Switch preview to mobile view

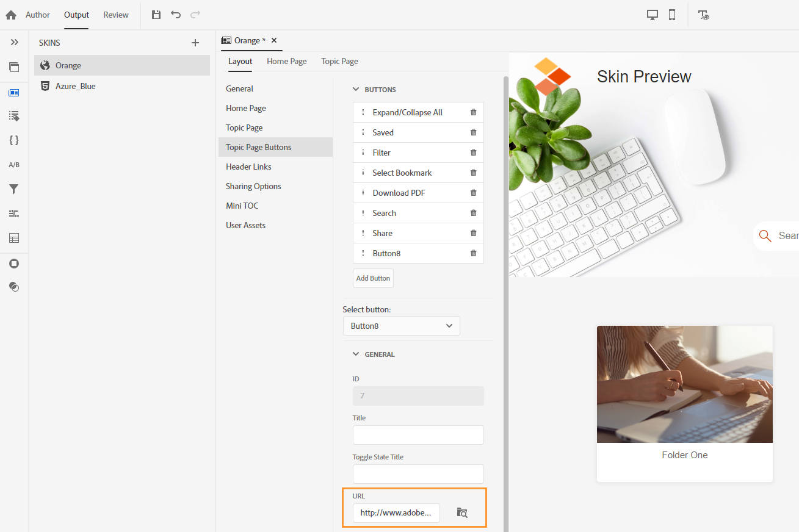click(x=672, y=15)
